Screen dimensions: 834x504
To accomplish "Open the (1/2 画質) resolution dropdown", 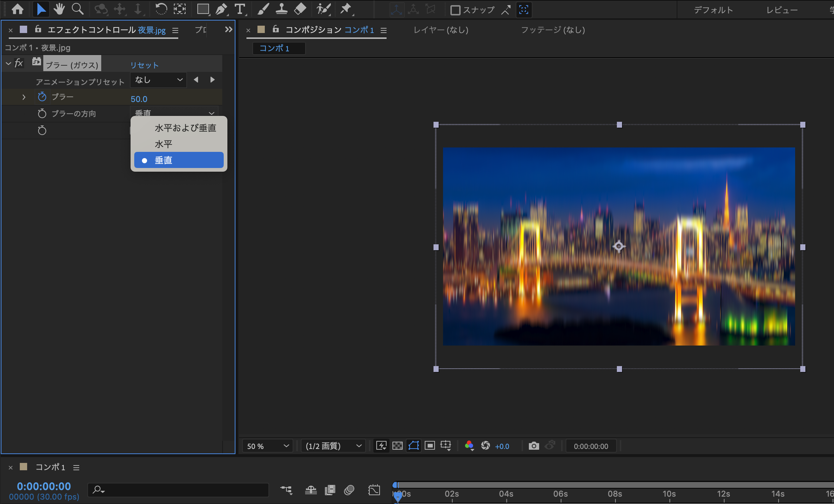I will coord(333,446).
